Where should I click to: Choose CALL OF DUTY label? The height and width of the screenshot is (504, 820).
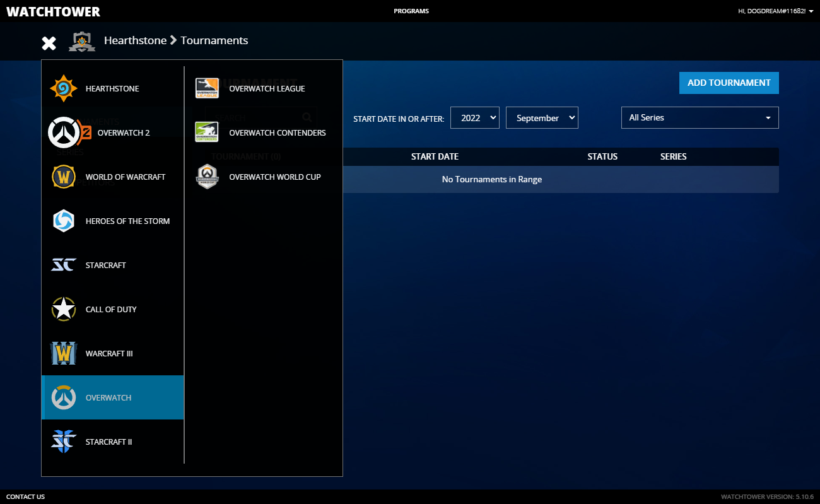(x=111, y=310)
